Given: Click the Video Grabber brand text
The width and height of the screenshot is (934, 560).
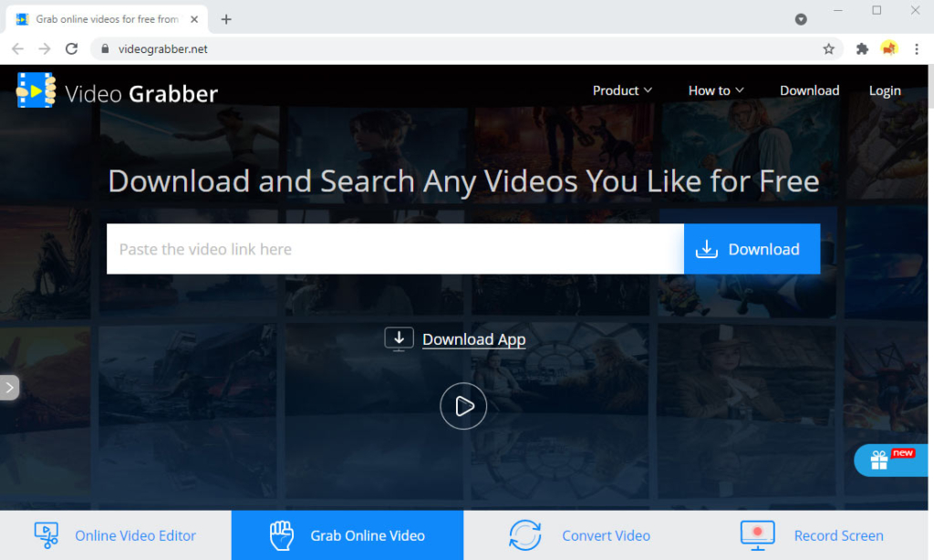Looking at the screenshot, I should 141,94.
